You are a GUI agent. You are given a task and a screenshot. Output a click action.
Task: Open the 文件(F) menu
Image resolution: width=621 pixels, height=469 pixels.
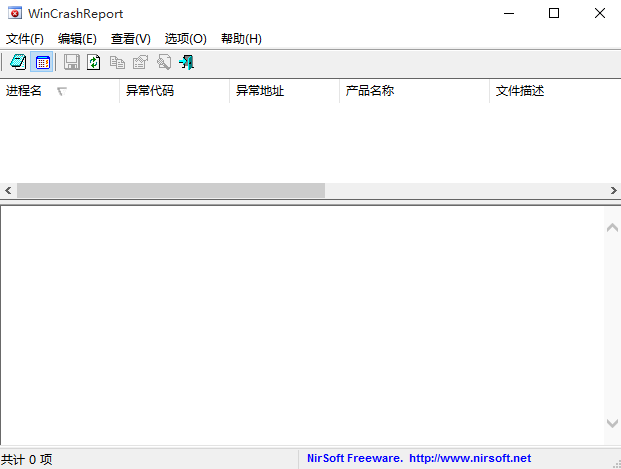[x=25, y=39]
